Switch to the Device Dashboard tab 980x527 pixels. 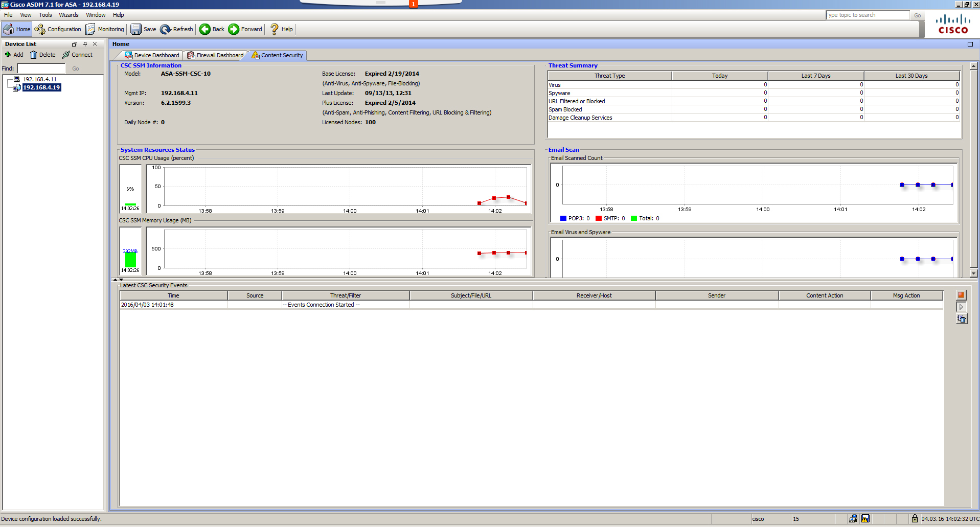point(152,55)
